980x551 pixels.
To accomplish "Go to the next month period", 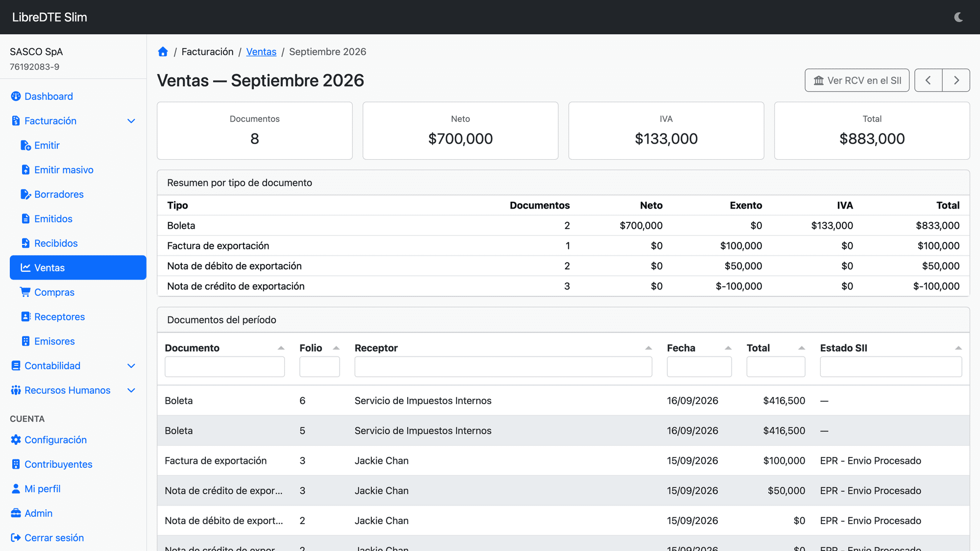I will (956, 80).
